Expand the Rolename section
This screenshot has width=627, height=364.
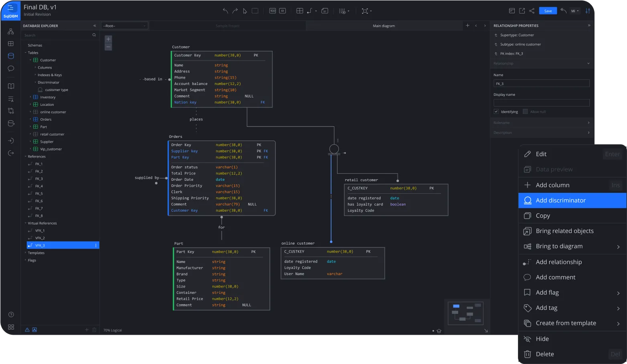[x=589, y=123]
